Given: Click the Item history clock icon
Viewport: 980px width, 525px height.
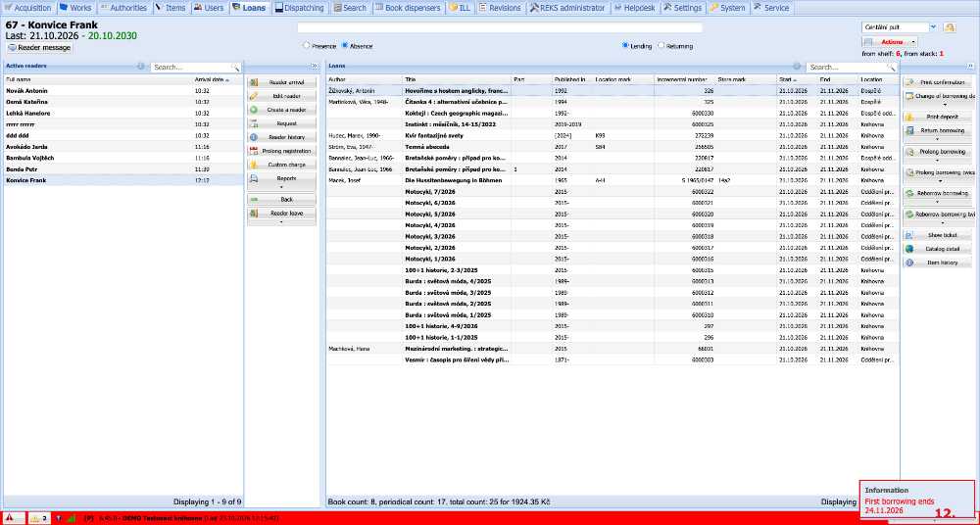Looking at the screenshot, I should click(909, 263).
